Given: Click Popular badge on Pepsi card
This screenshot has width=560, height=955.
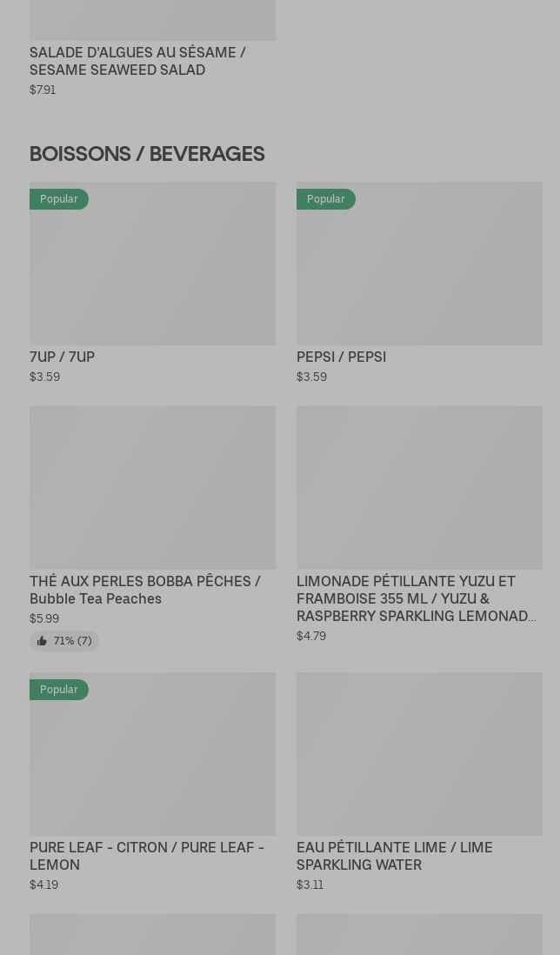Looking at the screenshot, I should coord(326,199).
